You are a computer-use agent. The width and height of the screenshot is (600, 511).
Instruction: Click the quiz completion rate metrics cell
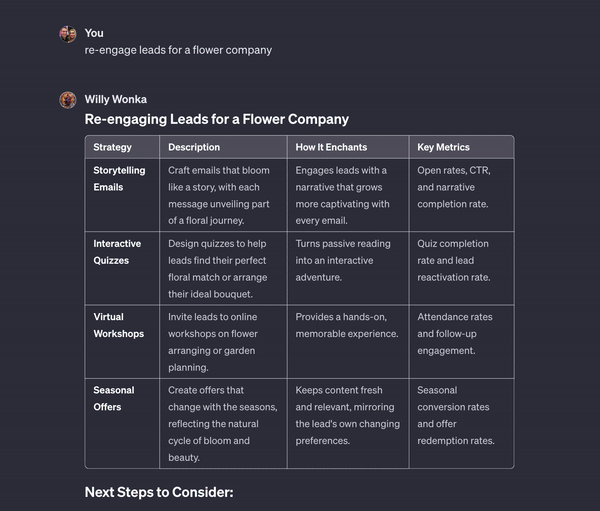453,260
